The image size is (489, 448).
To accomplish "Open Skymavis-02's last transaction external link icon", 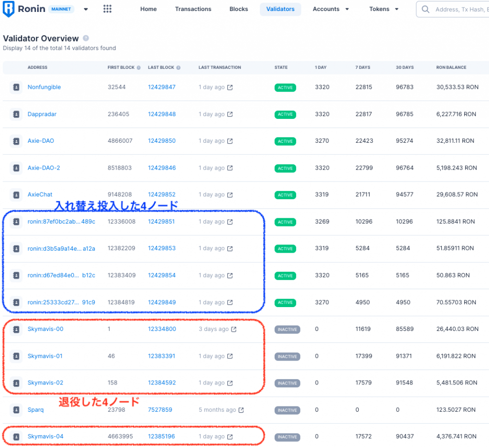I will click(x=230, y=383).
